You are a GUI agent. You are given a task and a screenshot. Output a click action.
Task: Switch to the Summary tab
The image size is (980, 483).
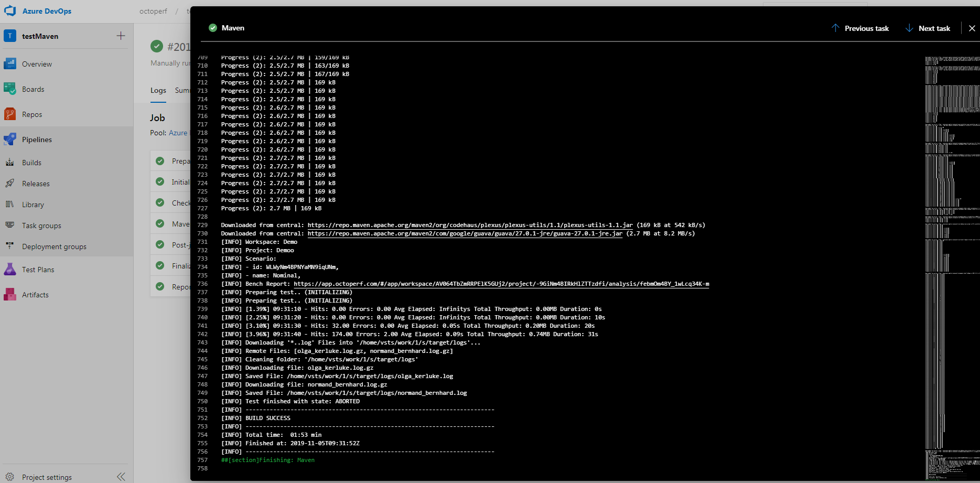pos(182,90)
